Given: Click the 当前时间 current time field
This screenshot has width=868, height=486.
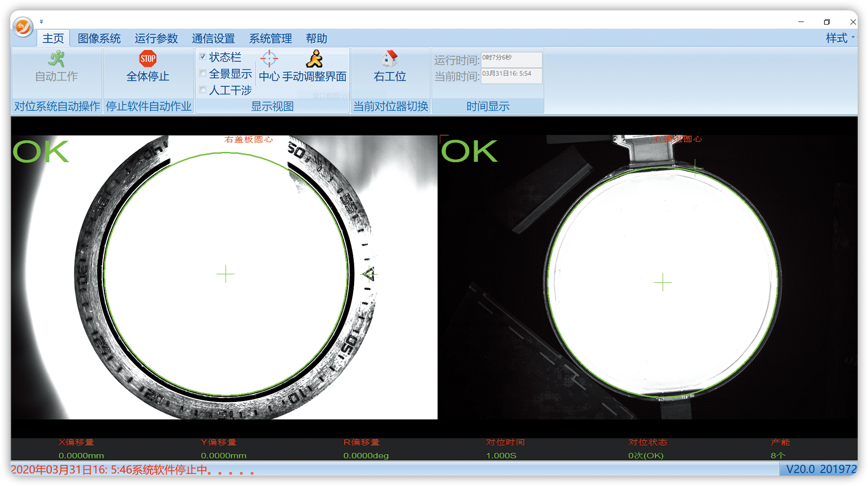Looking at the screenshot, I should coord(511,75).
